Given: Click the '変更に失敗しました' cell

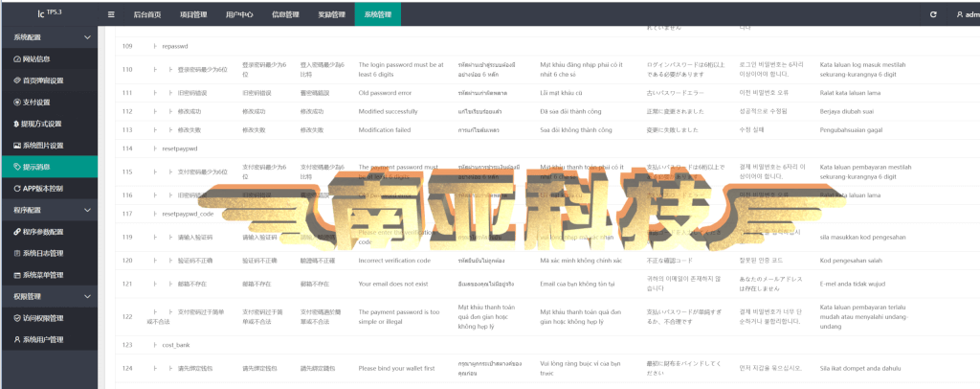Looking at the screenshot, I should pos(674,130).
